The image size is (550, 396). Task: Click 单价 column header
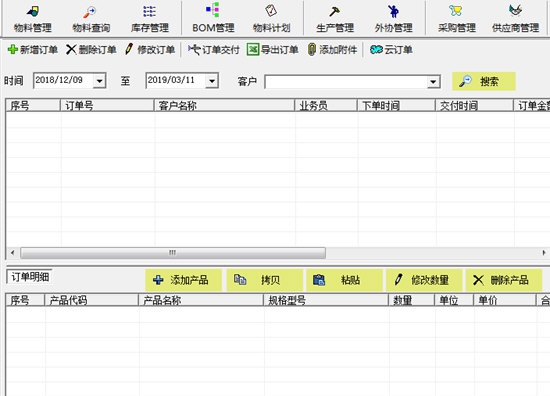[505, 300]
